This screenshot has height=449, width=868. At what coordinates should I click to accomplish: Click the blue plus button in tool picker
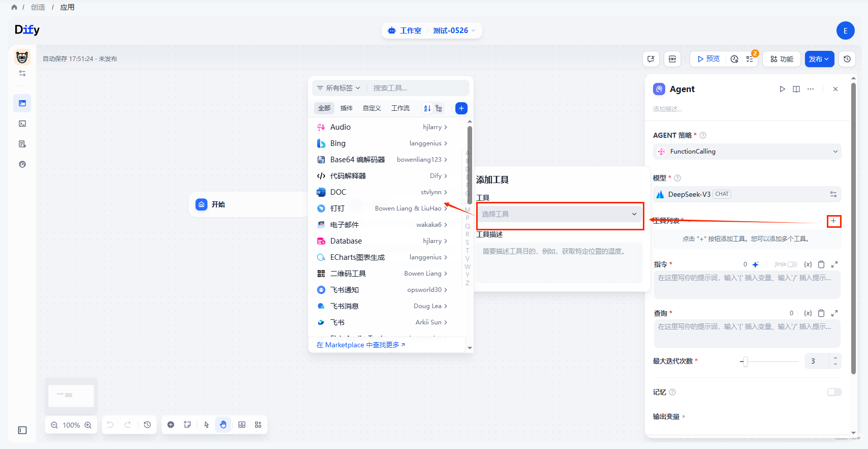461,108
